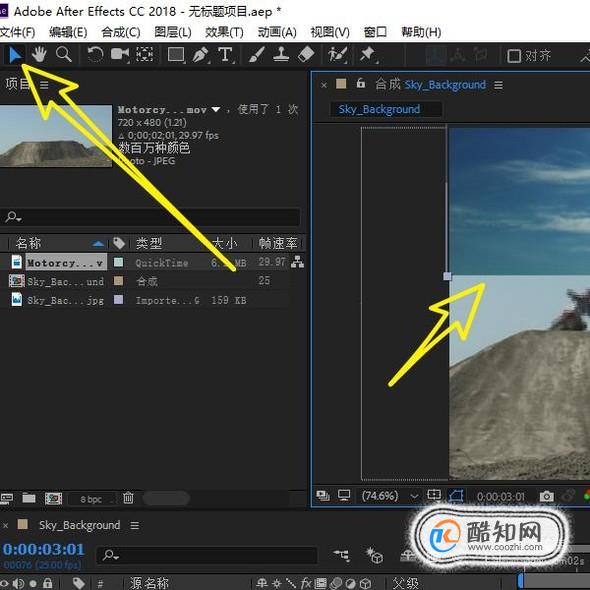Select the Eraser tool
This screenshot has height=590, width=590.
click(306, 55)
